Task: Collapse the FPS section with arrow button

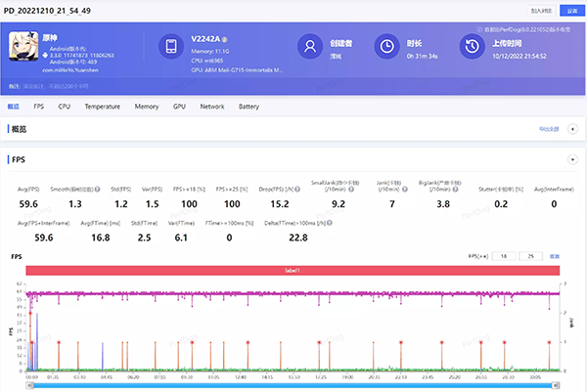Action: pyautogui.click(x=570, y=158)
